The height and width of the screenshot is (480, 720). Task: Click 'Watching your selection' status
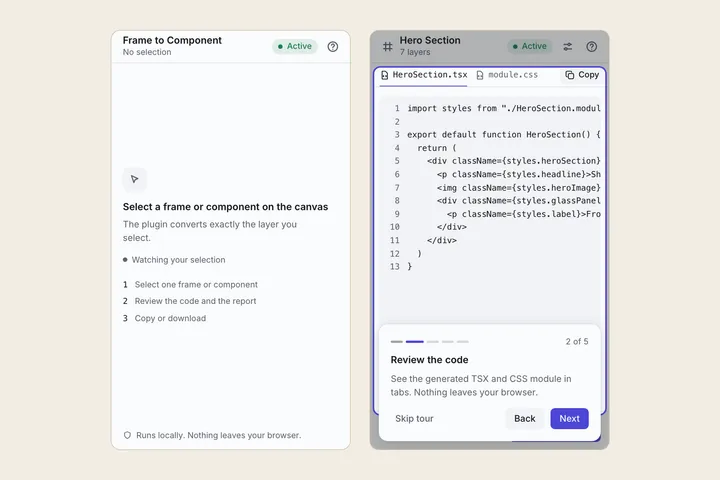pyautogui.click(x=178, y=260)
